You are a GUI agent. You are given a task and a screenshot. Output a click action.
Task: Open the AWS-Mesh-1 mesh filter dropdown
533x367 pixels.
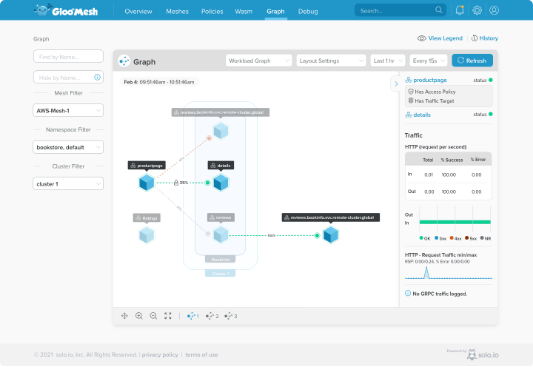tap(68, 110)
